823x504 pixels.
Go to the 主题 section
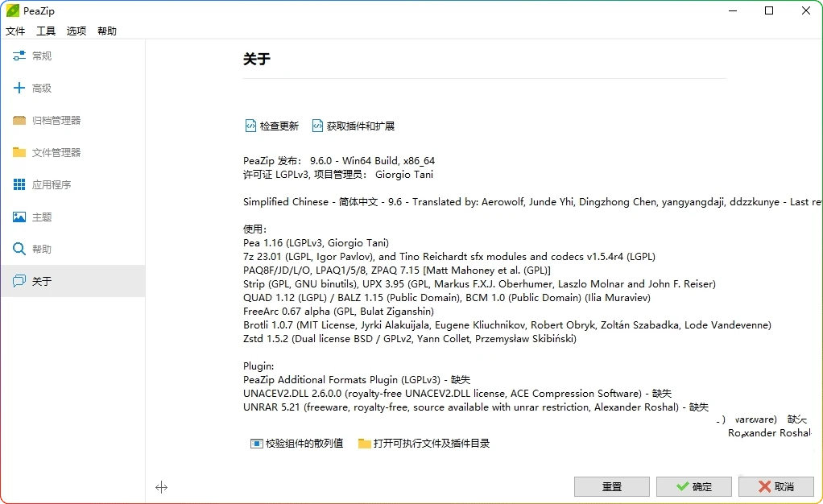pyautogui.click(x=73, y=217)
